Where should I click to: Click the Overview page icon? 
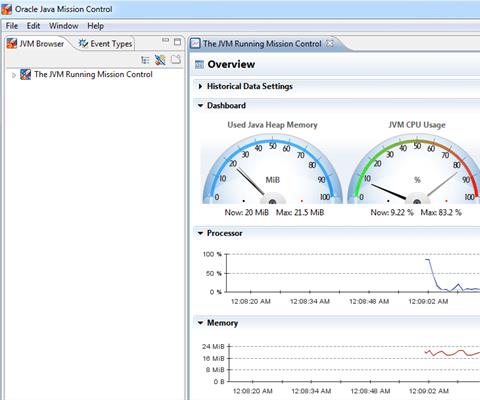point(199,64)
